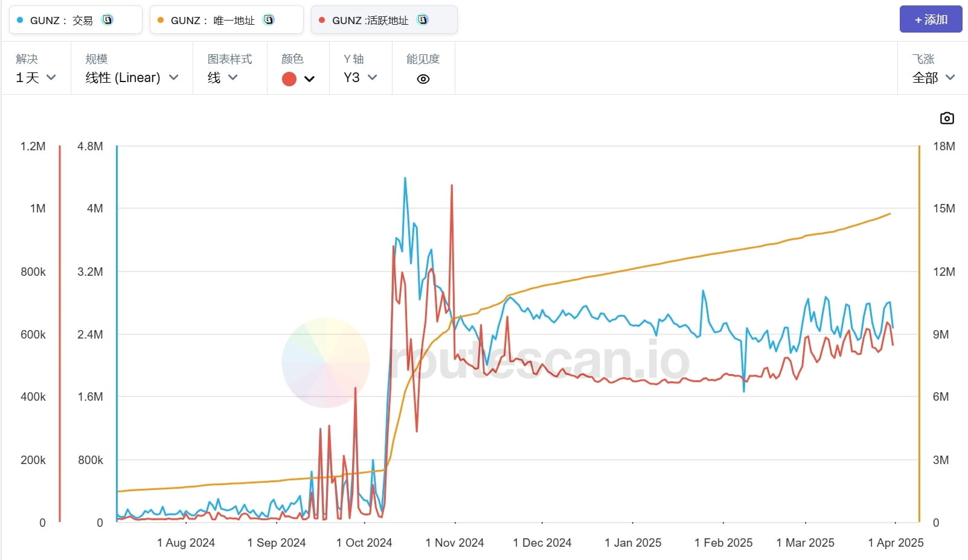
Task: Open the 图表样式 chart style dropdown
Action: coord(223,78)
